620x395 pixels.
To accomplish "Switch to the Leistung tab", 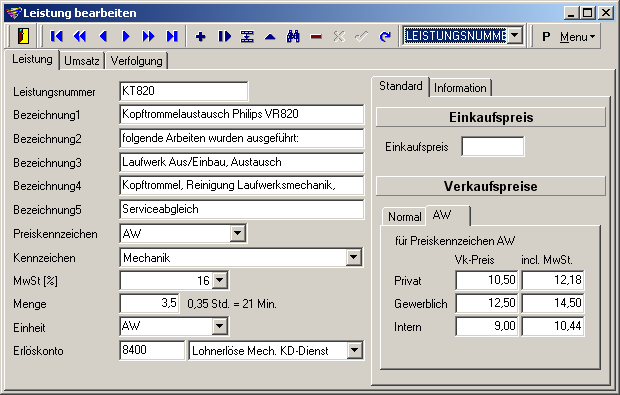I will [x=32, y=59].
